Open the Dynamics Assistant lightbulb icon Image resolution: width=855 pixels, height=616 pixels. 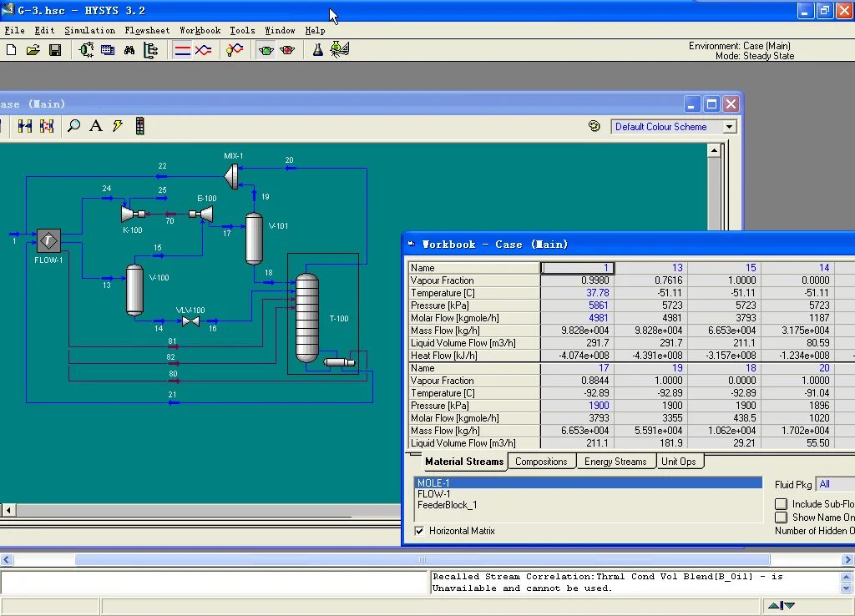tap(235, 50)
